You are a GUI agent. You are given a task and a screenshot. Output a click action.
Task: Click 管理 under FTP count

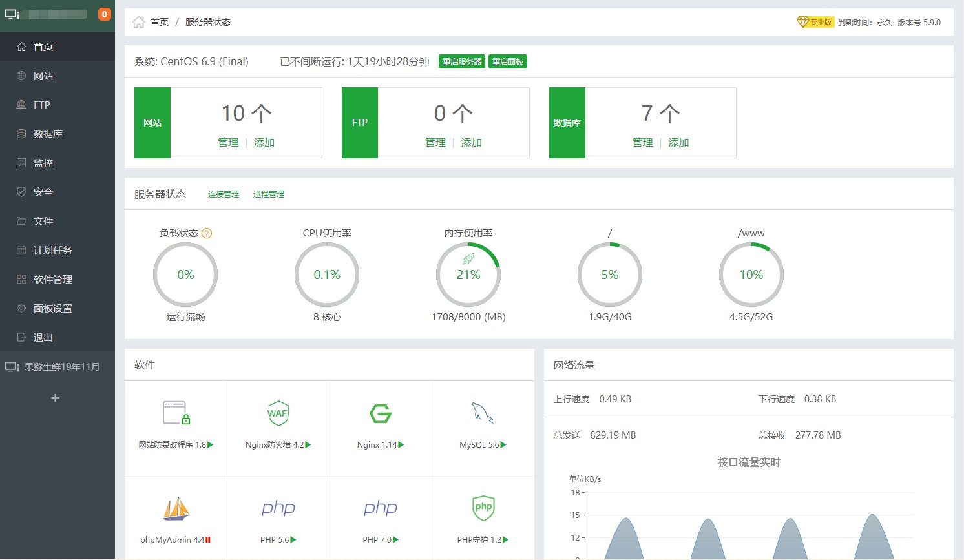point(435,142)
